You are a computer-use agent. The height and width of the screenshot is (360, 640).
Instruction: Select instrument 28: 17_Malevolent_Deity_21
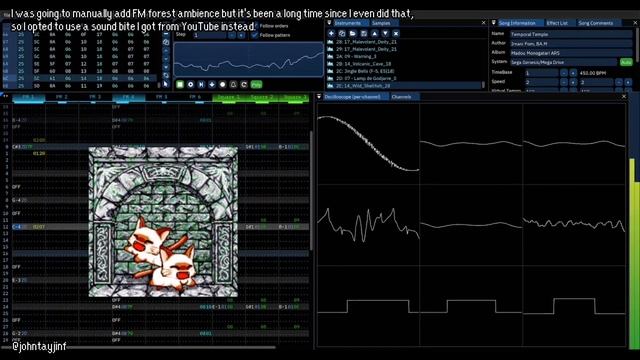click(x=404, y=42)
